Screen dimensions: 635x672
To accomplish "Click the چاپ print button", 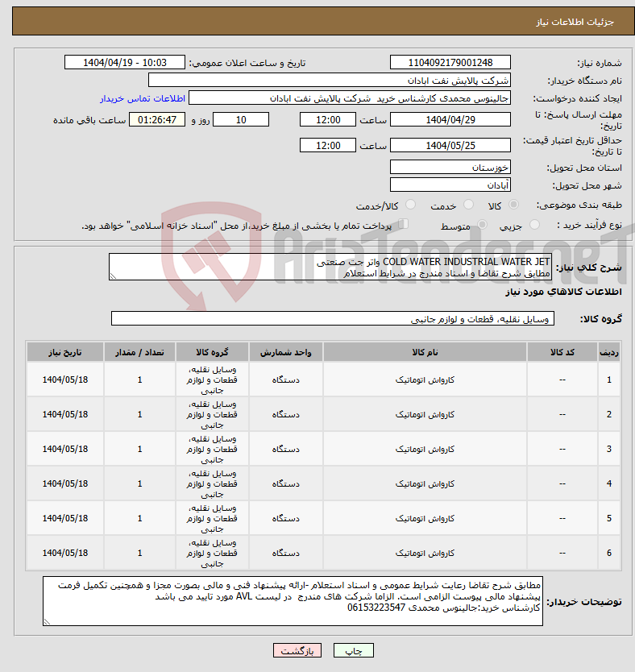I will tap(354, 650).
